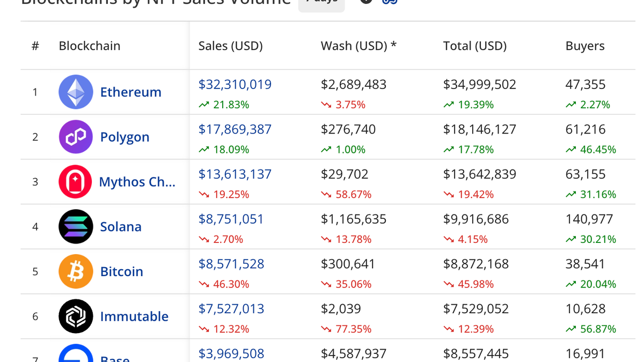Follow the $13,613,137 Mythos sales link
Screen dimensions: 644x362
[235, 174]
